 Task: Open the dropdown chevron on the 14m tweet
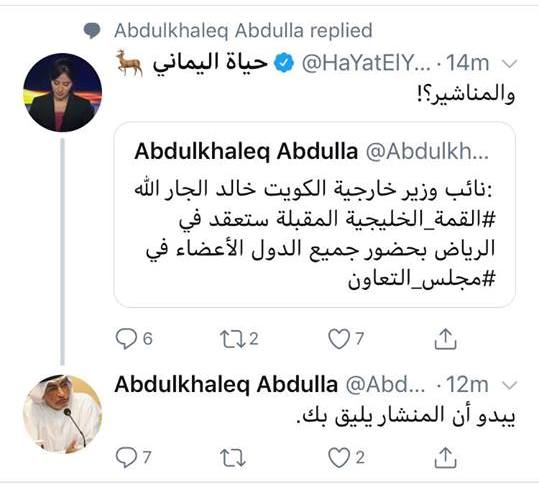[x=510, y=64]
